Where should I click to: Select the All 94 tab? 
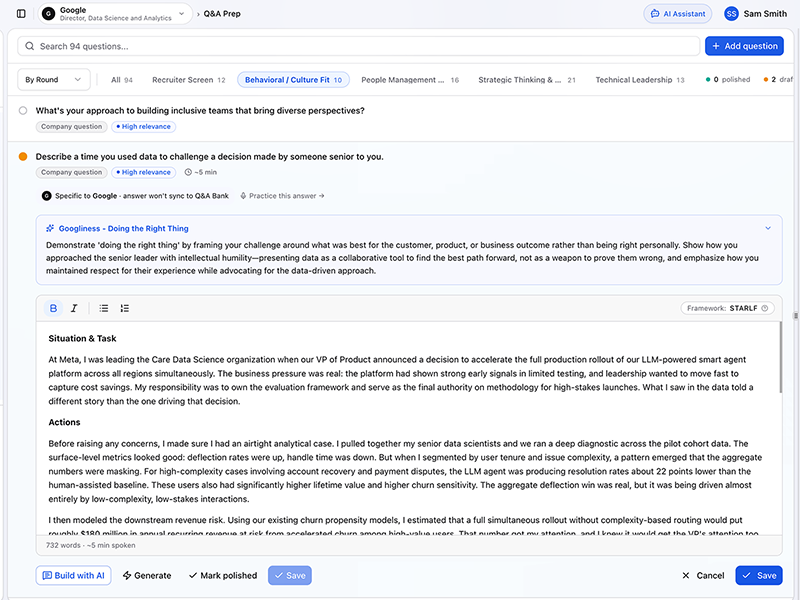[122, 80]
